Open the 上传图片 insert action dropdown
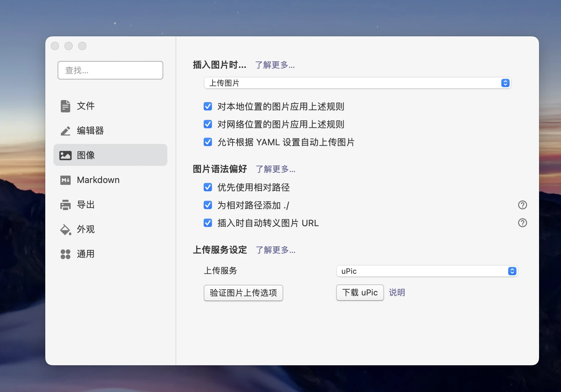 357,83
